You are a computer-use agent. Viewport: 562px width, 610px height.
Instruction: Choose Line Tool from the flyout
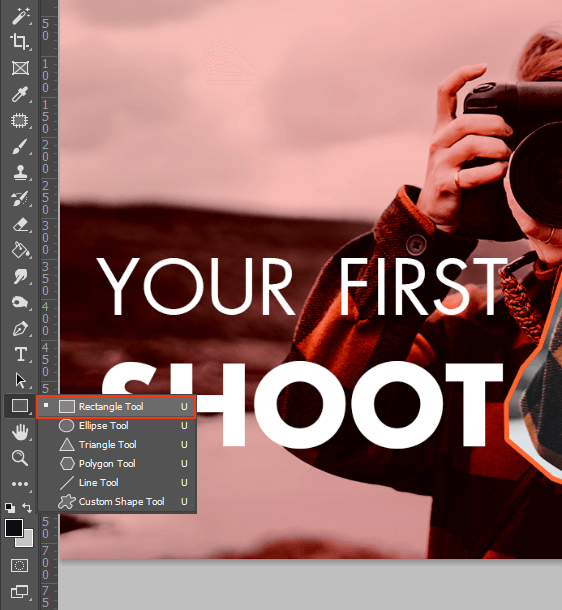pos(116,483)
